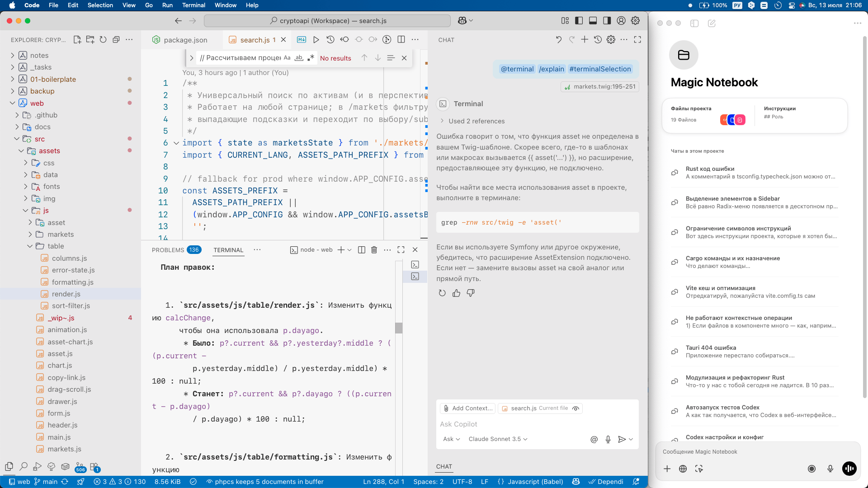Open the Claude Sonnet 3.5 model dropdown
This screenshot has height=488, width=868.
[x=498, y=439]
